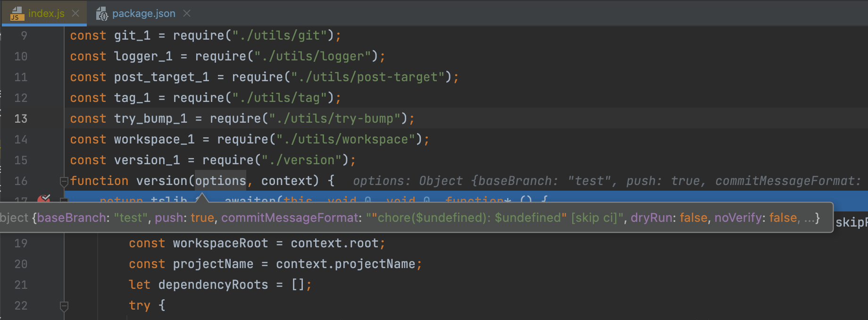Click the push: true entry in tooltip

[184, 218]
